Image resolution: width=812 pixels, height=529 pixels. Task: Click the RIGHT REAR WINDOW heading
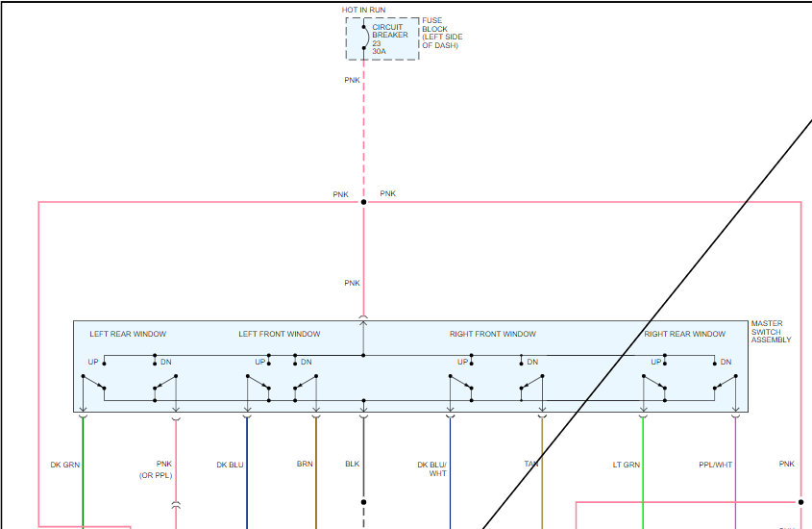pyautogui.click(x=684, y=334)
